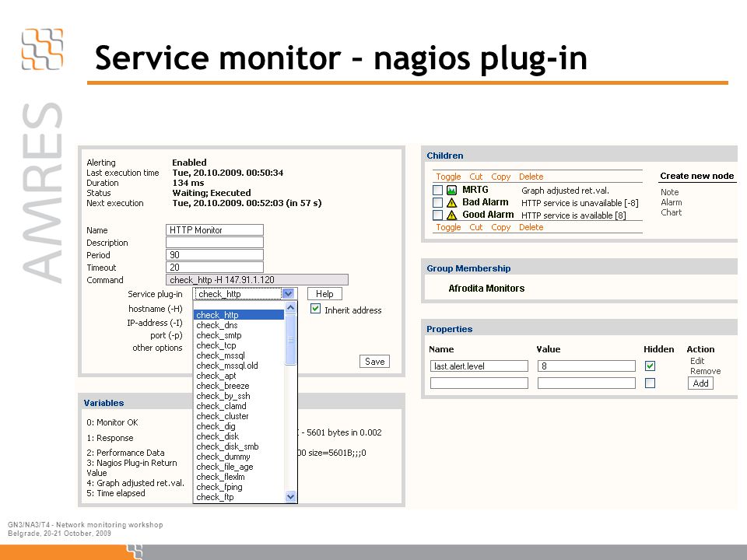Pick check_fping from the list

point(239,487)
